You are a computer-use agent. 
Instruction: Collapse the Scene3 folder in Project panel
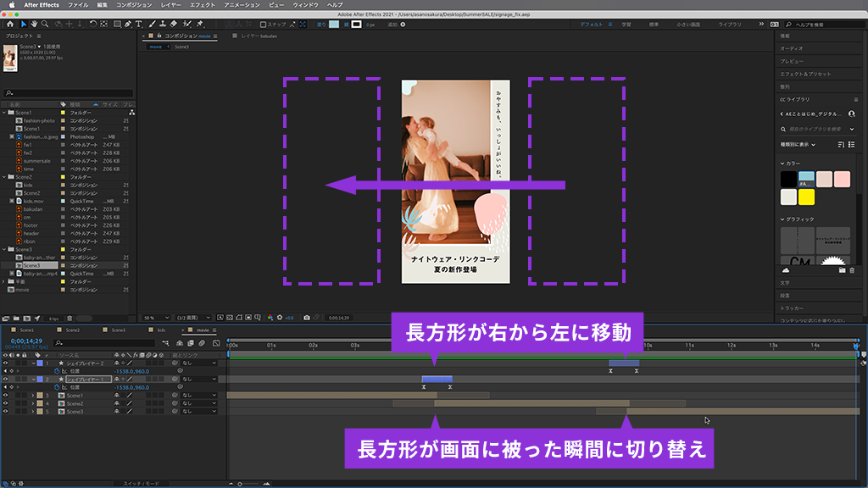tap(4, 250)
